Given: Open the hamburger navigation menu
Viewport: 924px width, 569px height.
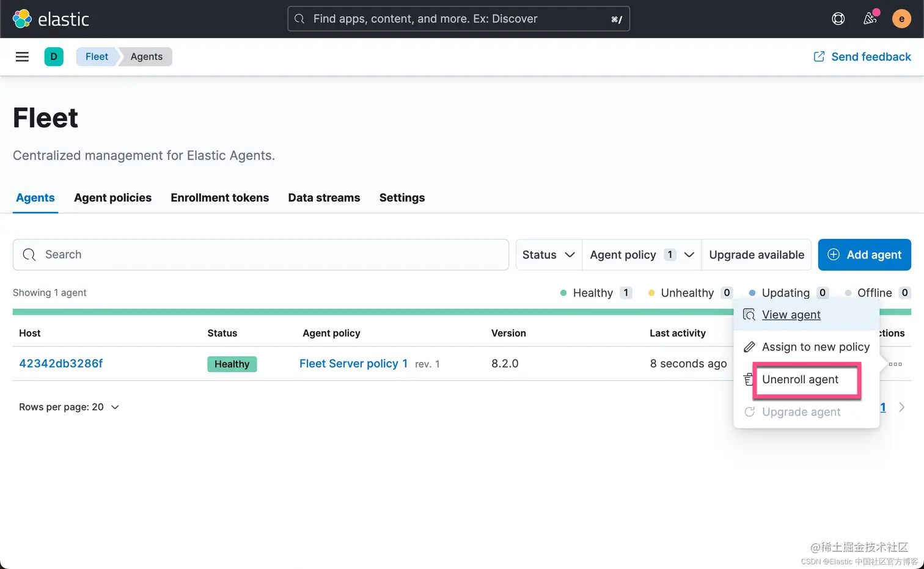Looking at the screenshot, I should pyautogui.click(x=22, y=57).
